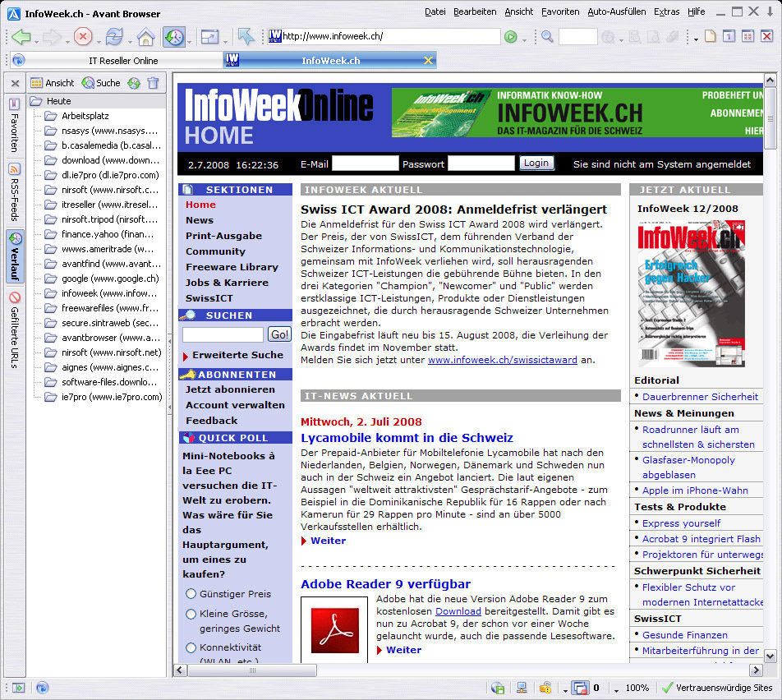Click the magnifier search icon in toolbar

point(547,36)
